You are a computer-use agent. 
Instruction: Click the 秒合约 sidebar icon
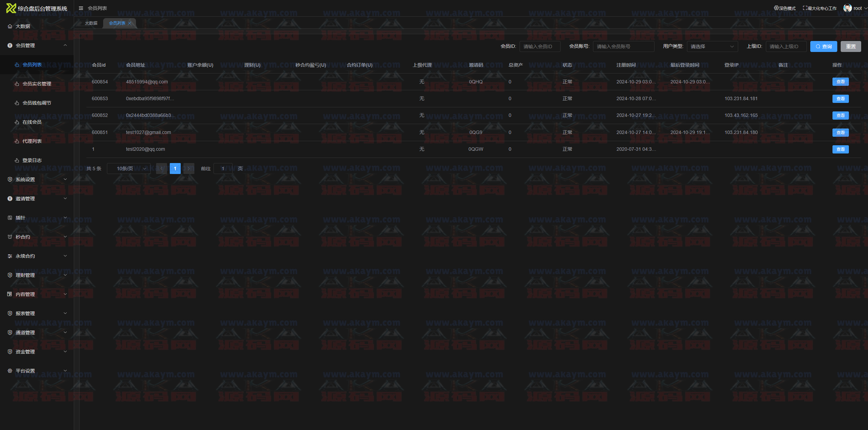[x=10, y=237]
